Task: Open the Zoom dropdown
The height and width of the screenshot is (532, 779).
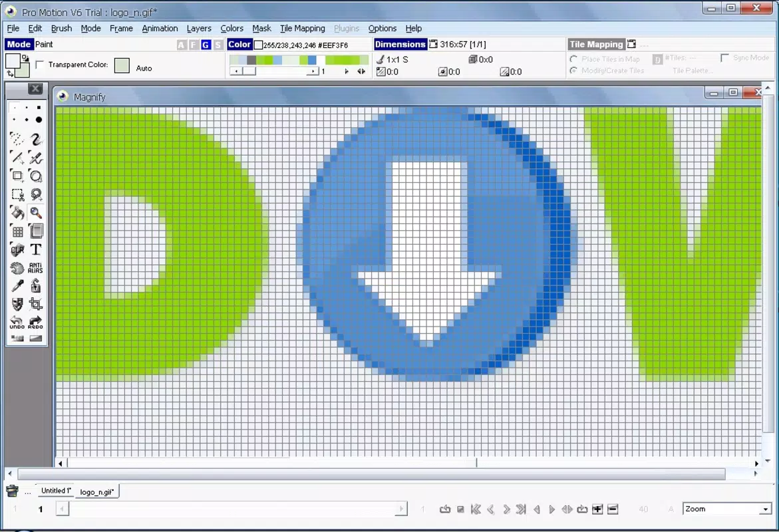Action: [x=766, y=509]
